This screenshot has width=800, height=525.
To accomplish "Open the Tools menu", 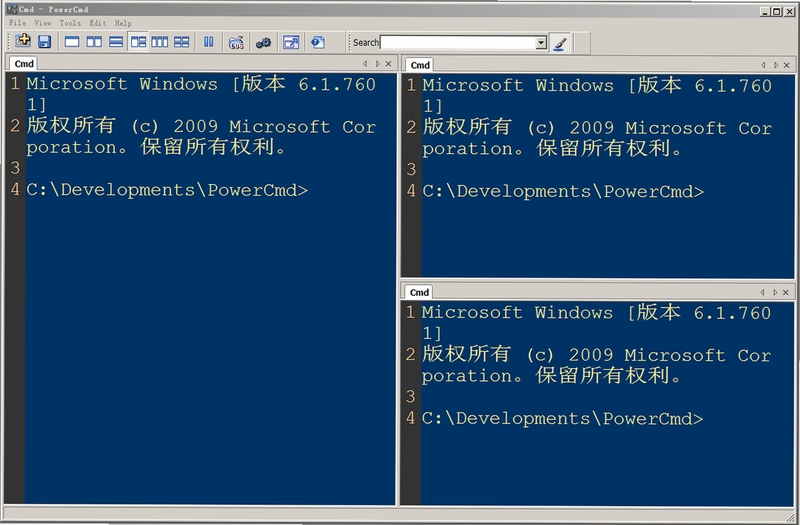I will pyautogui.click(x=70, y=23).
